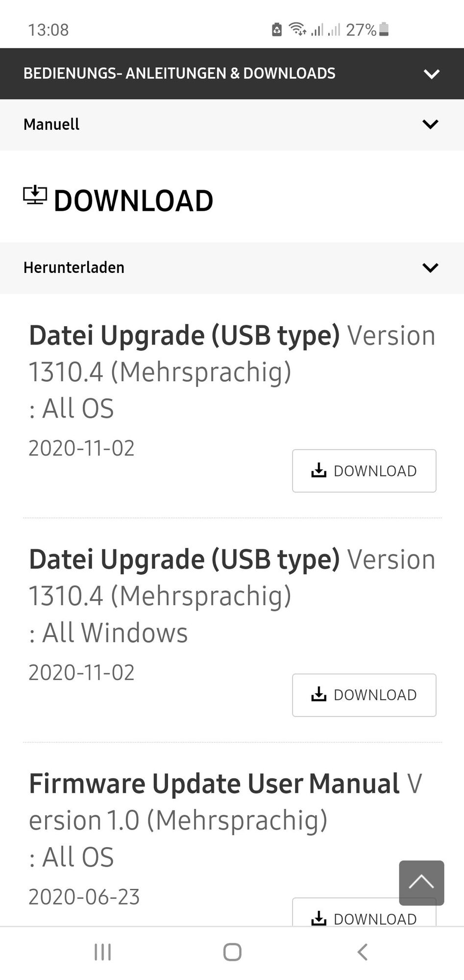This screenshot has width=464, height=980.
Task: Select the Bedienungs-Anleitungen & Downloads header
Action: pos(179,73)
